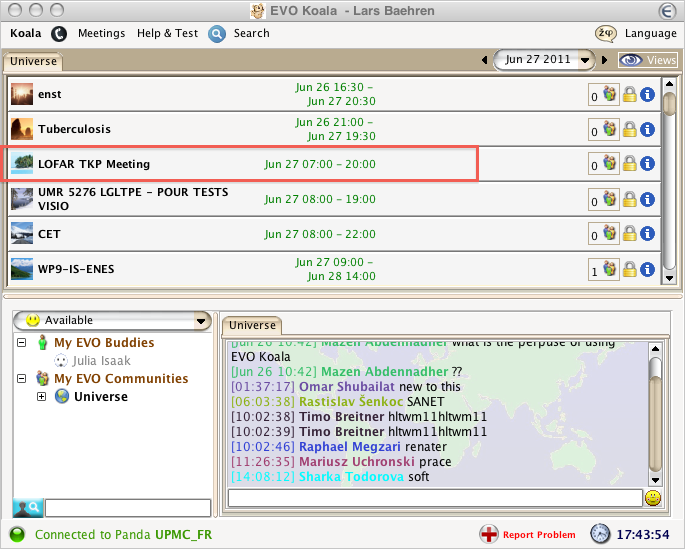Click the chat scrollbar down arrow
The height and width of the screenshot is (549, 685).
[655, 480]
